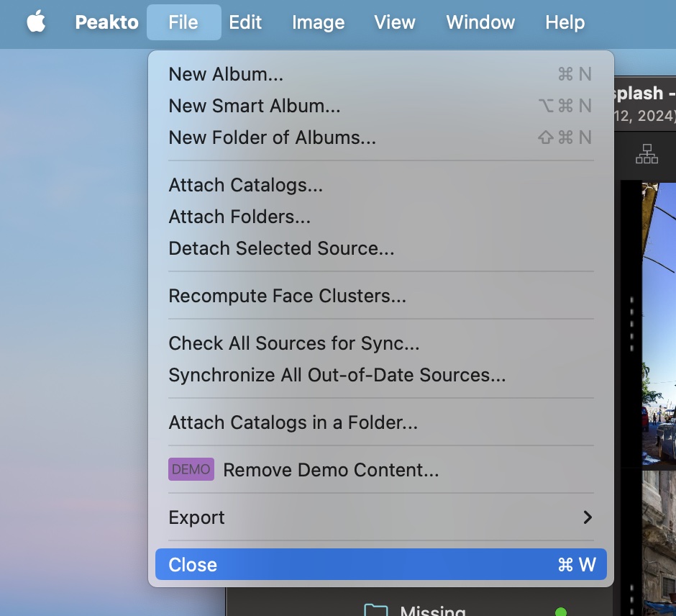Open the street photo thumbnail
The image size is (676, 616).
659,324
